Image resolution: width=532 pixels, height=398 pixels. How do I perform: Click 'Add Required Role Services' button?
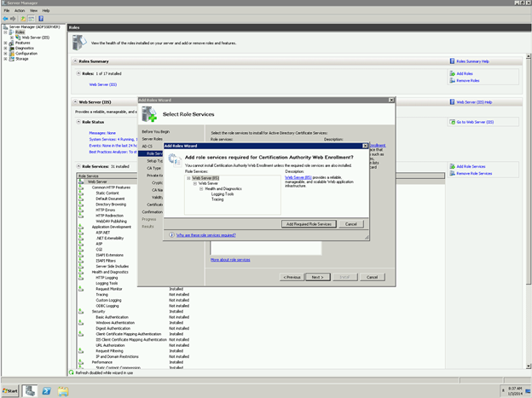pyautogui.click(x=309, y=224)
